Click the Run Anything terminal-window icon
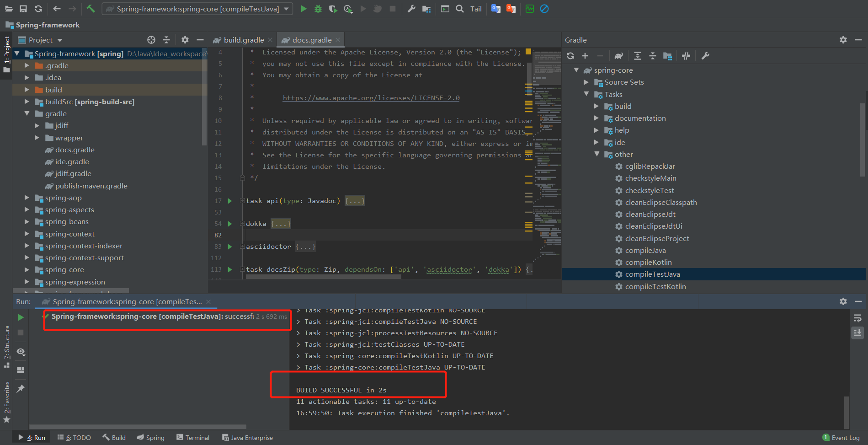The height and width of the screenshot is (445, 868). [445, 9]
